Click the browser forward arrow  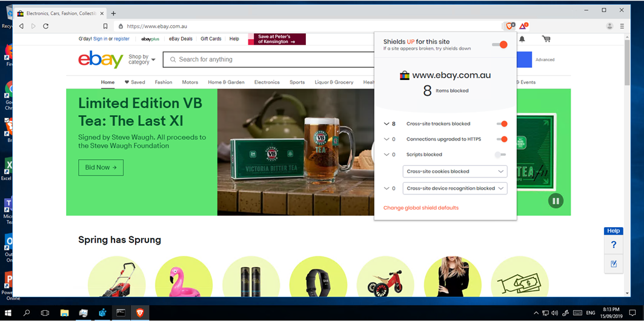[x=34, y=26]
